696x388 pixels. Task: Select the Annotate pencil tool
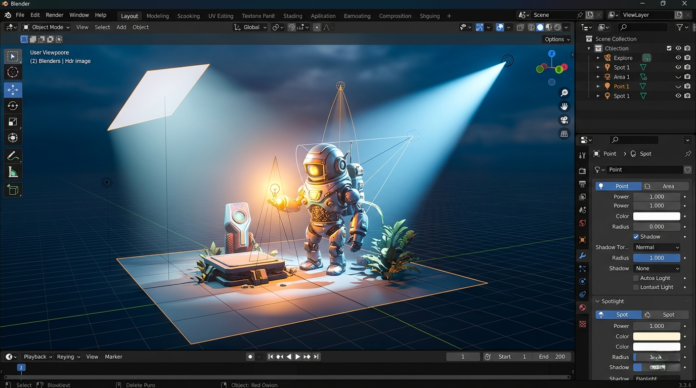(13, 156)
